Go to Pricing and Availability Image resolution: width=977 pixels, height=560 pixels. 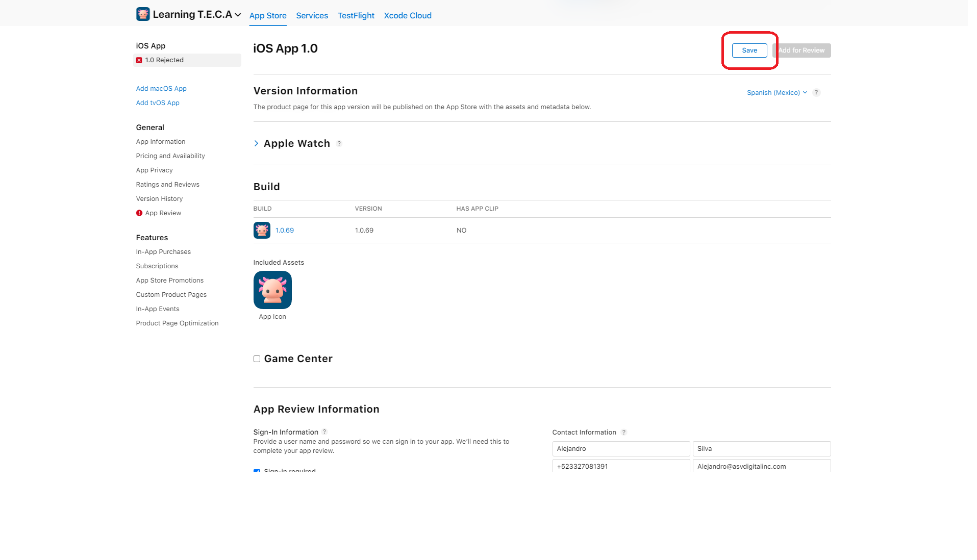pyautogui.click(x=170, y=156)
